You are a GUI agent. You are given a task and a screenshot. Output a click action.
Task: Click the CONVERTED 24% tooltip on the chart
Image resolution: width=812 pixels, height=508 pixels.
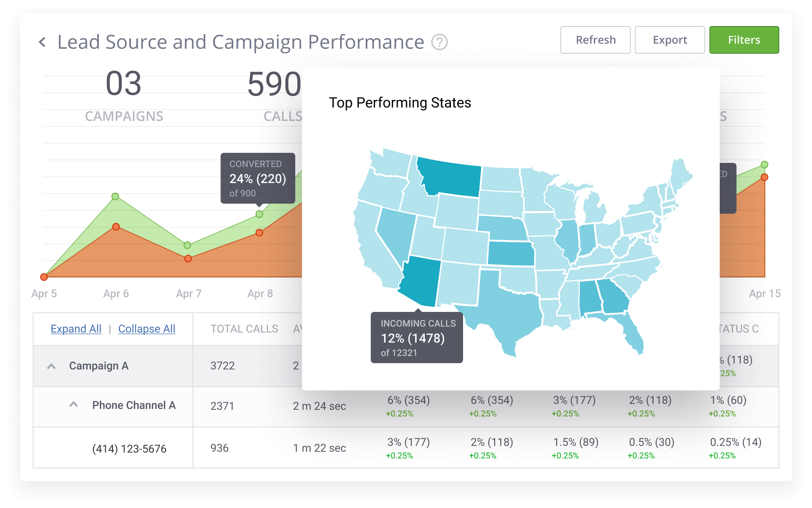tap(258, 178)
